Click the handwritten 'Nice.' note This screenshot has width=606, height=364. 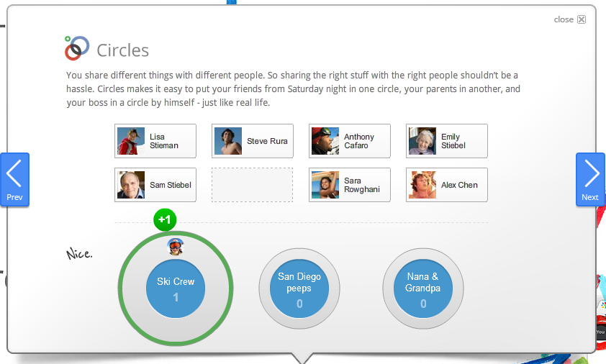click(79, 253)
